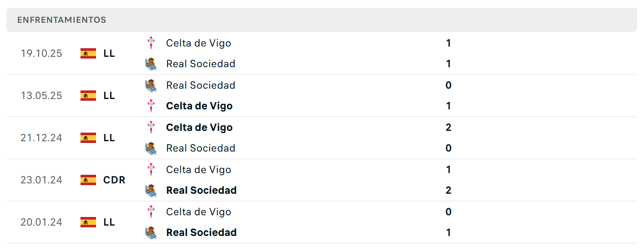Click Real Sociedad crest in 13.05.25 match
Screen dimensions: 644x251
151,85
